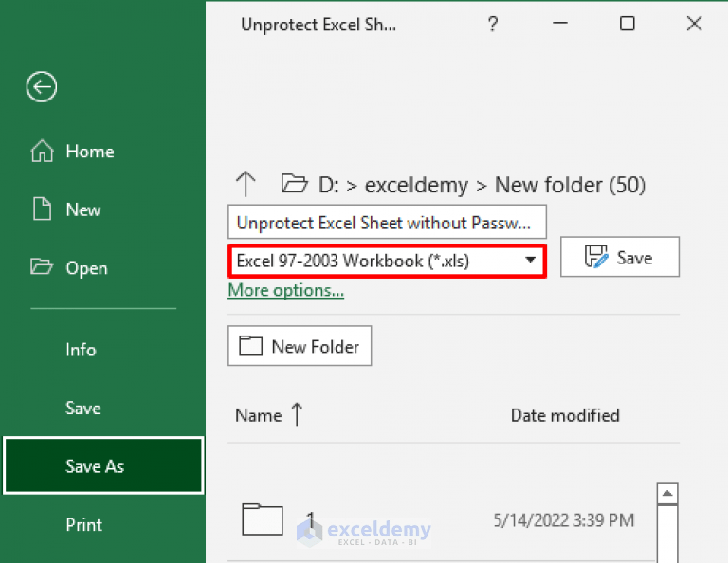The height and width of the screenshot is (563, 728).
Task: Click the New Folder button
Action: click(x=300, y=346)
